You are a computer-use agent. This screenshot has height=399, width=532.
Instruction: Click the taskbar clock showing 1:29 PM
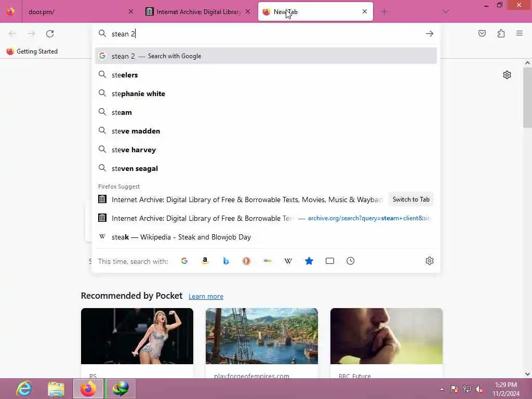(x=506, y=389)
